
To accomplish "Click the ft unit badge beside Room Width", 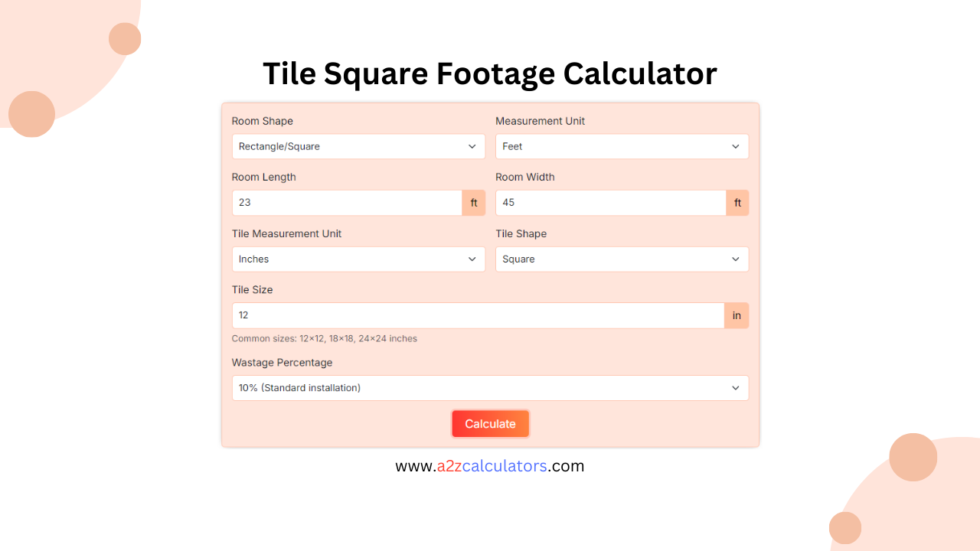I will pyautogui.click(x=737, y=202).
